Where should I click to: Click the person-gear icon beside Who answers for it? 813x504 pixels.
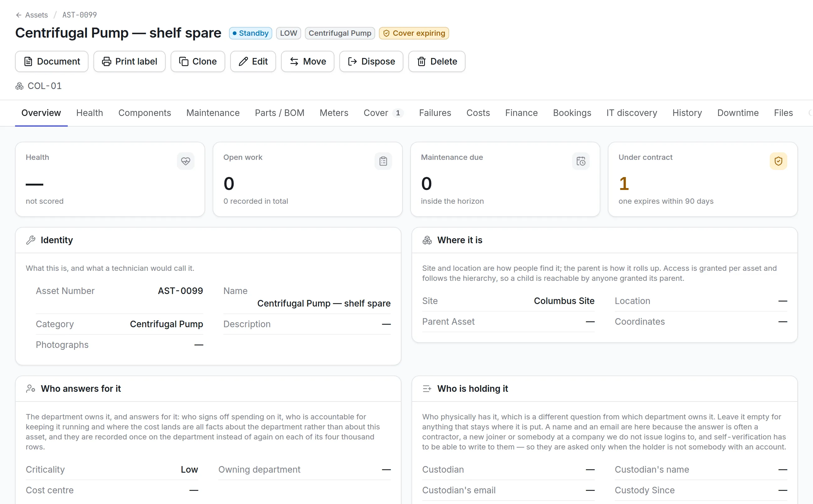tap(31, 389)
